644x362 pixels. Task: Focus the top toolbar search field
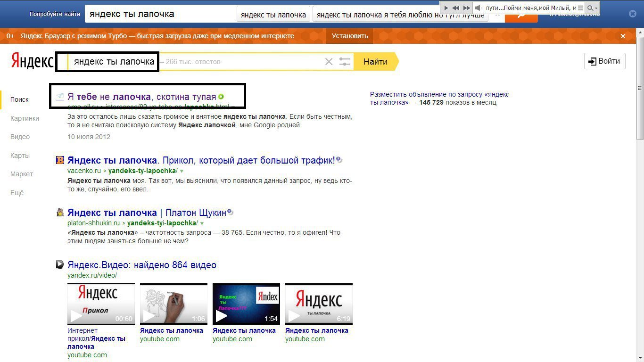(160, 14)
